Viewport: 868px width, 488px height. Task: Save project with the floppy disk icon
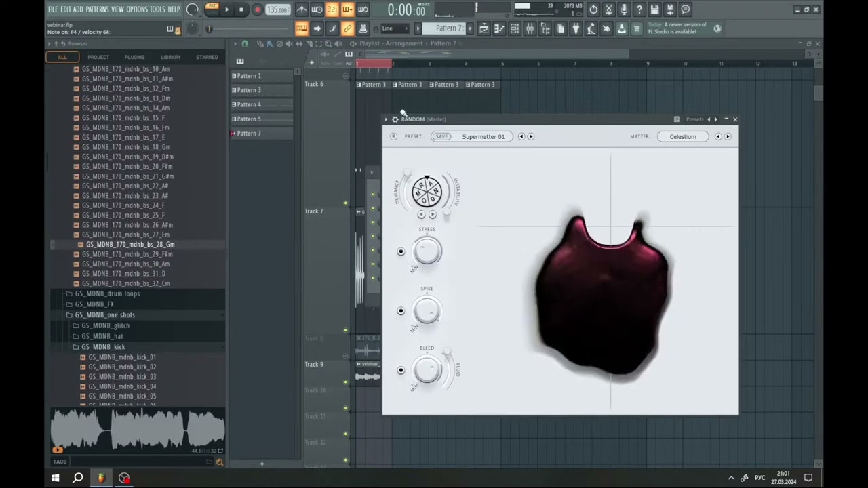[x=654, y=9]
